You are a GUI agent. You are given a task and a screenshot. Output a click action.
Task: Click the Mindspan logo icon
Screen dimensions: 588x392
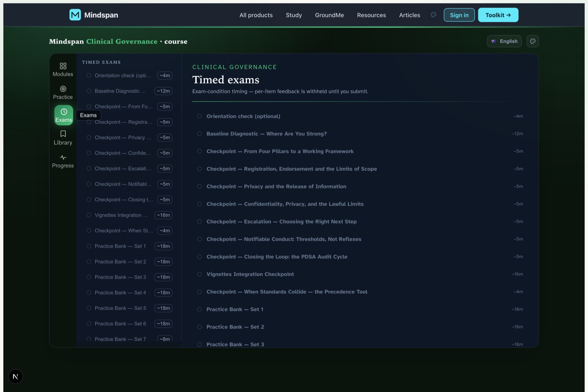[x=75, y=15]
